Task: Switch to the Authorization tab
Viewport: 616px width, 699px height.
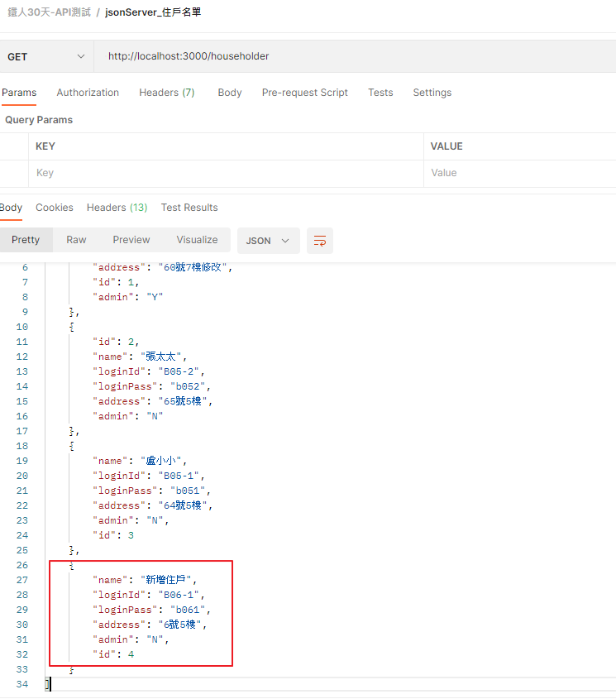Action: tap(88, 93)
